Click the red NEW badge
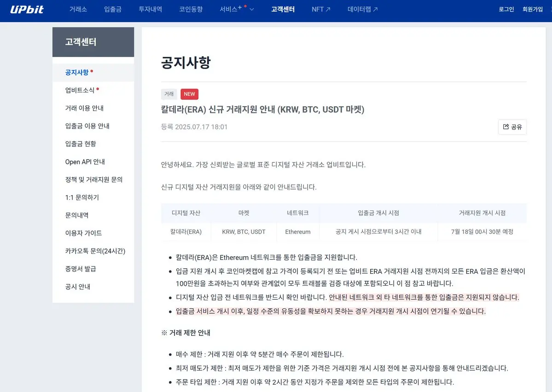 point(189,94)
